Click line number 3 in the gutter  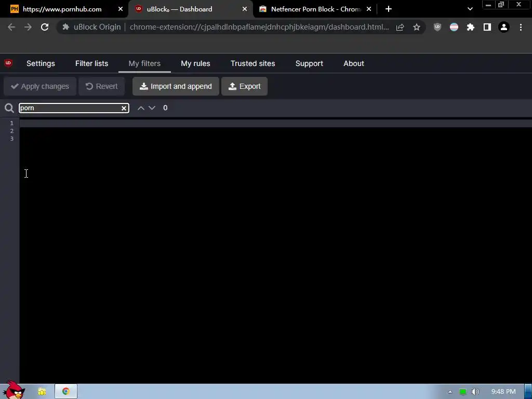12,139
